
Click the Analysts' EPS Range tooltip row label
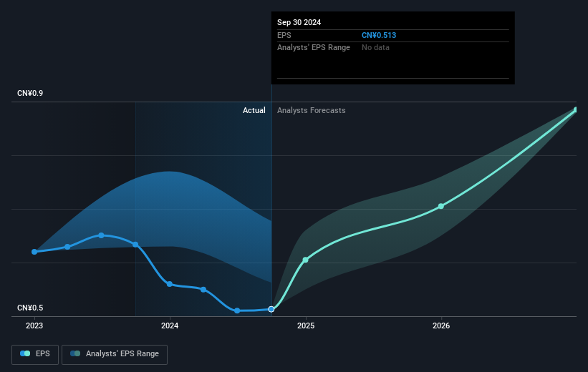click(314, 48)
